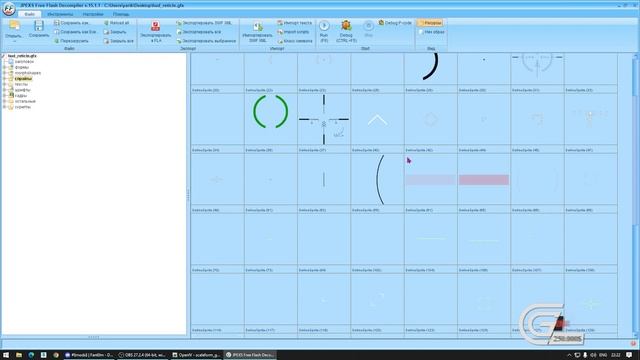Switch to OpenIV in the taskbar
This screenshot has height=360, width=640.
coord(196,355)
